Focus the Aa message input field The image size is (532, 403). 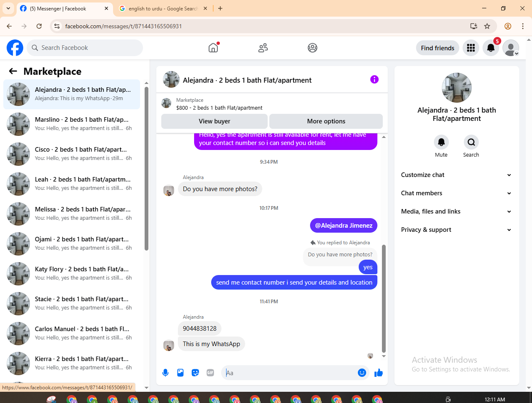(x=290, y=373)
